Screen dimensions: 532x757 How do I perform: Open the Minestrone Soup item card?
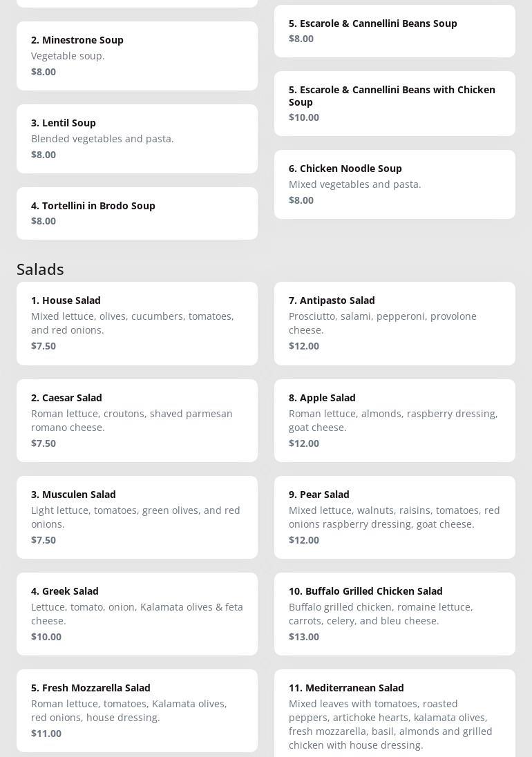tap(137, 55)
